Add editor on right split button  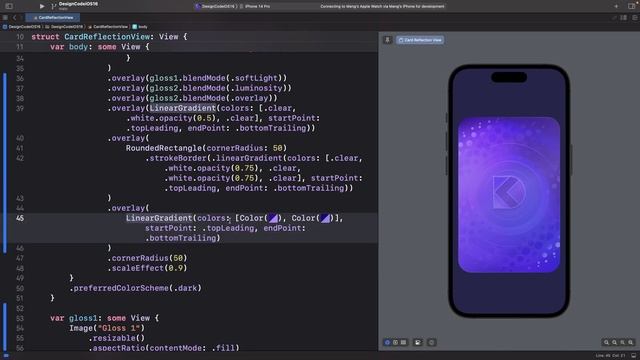(x=635, y=18)
